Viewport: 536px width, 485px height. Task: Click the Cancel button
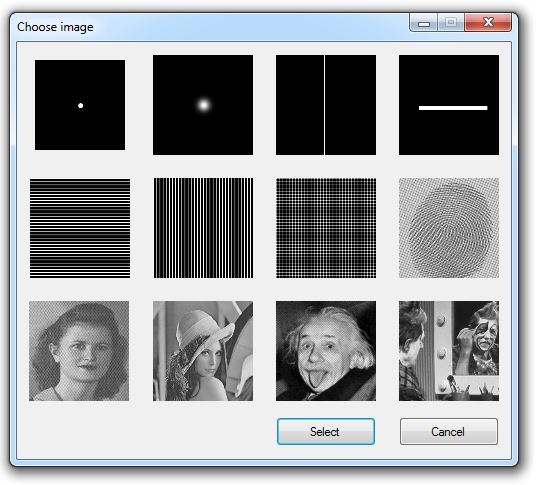[x=449, y=431]
